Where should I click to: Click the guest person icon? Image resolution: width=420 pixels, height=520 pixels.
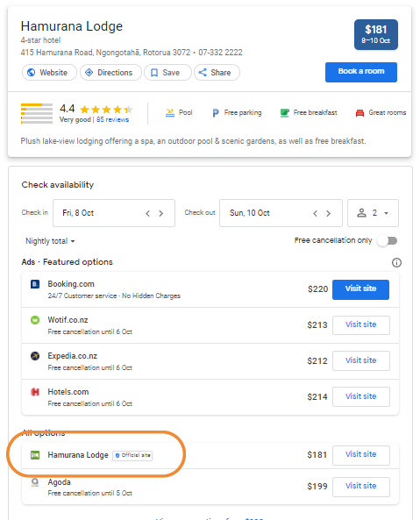point(361,212)
